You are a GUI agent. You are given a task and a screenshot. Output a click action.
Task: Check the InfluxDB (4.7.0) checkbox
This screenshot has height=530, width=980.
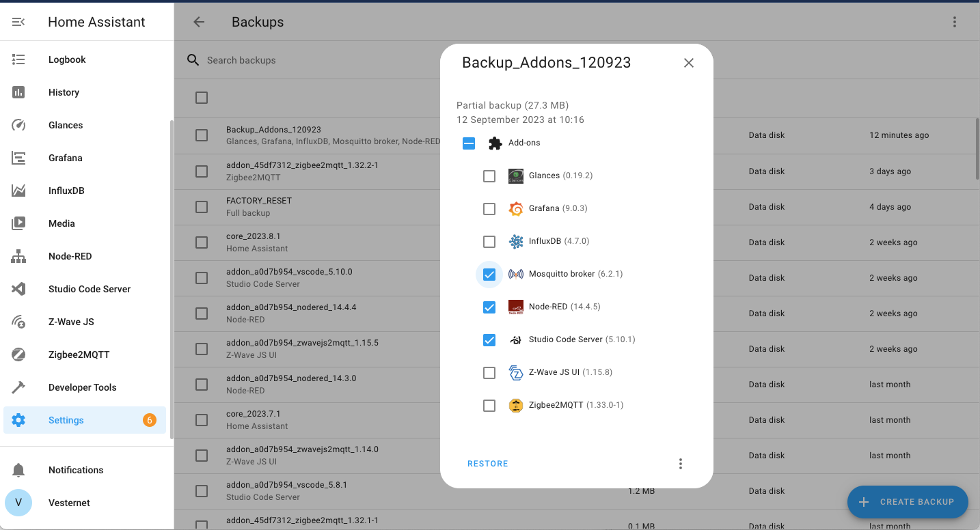(489, 242)
